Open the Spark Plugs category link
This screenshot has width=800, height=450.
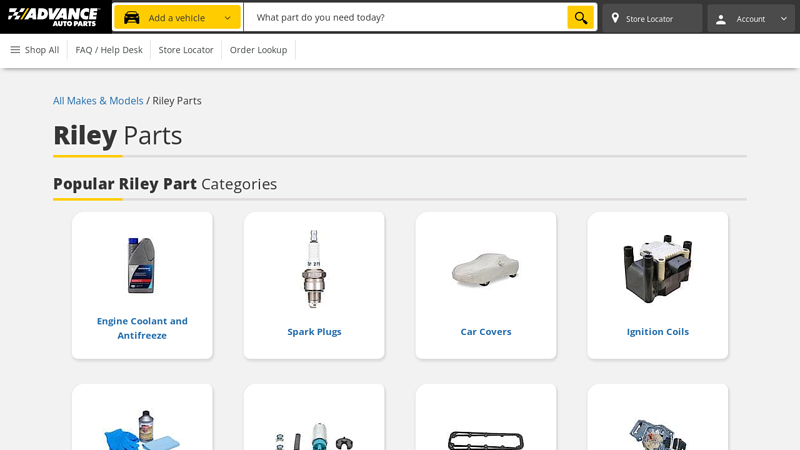click(x=314, y=332)
